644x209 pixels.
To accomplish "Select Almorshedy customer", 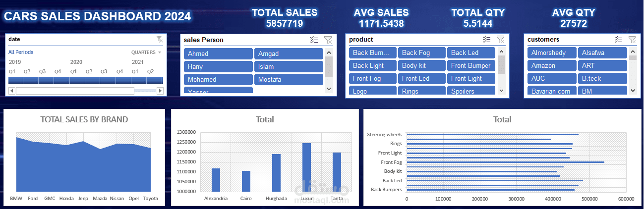I will click(552, 52).
